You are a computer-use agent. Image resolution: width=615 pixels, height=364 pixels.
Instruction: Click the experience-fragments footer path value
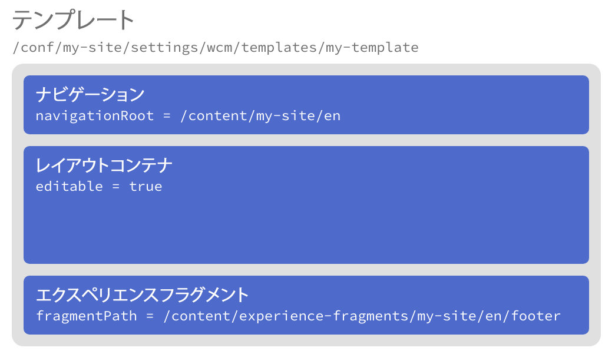tap(362, 316)
